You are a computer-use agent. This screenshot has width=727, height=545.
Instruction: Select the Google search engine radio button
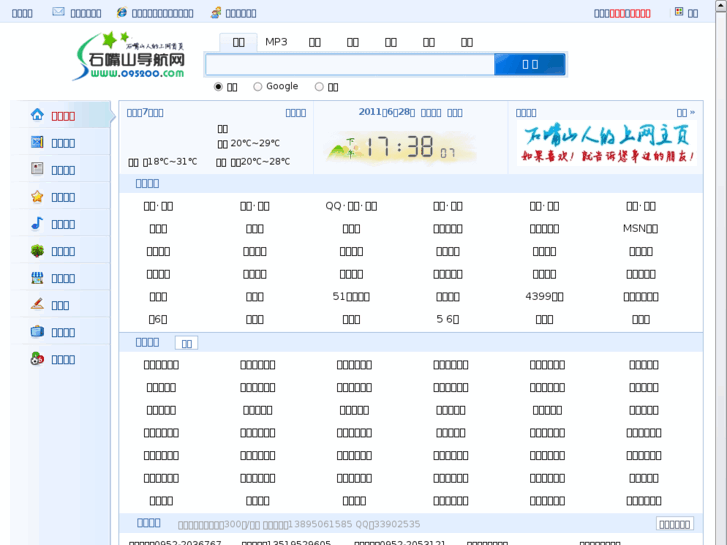point(258,87)
